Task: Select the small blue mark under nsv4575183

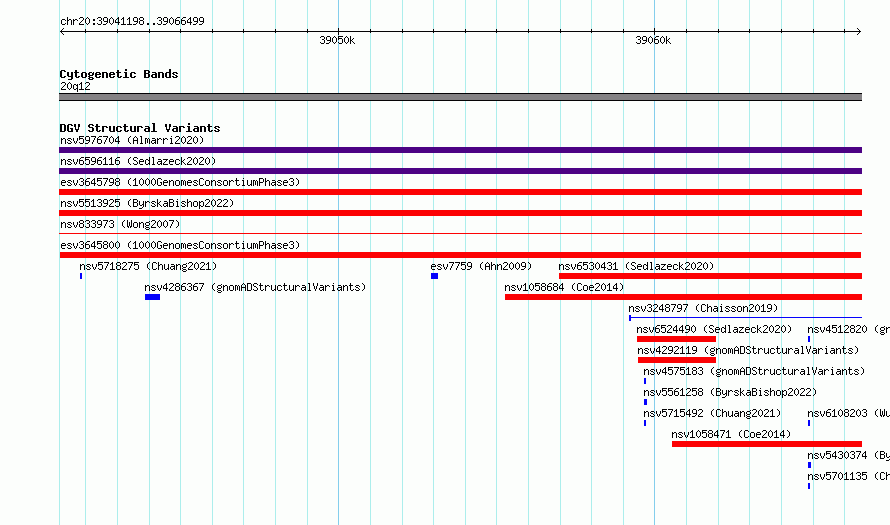Action: coord(645,381)
